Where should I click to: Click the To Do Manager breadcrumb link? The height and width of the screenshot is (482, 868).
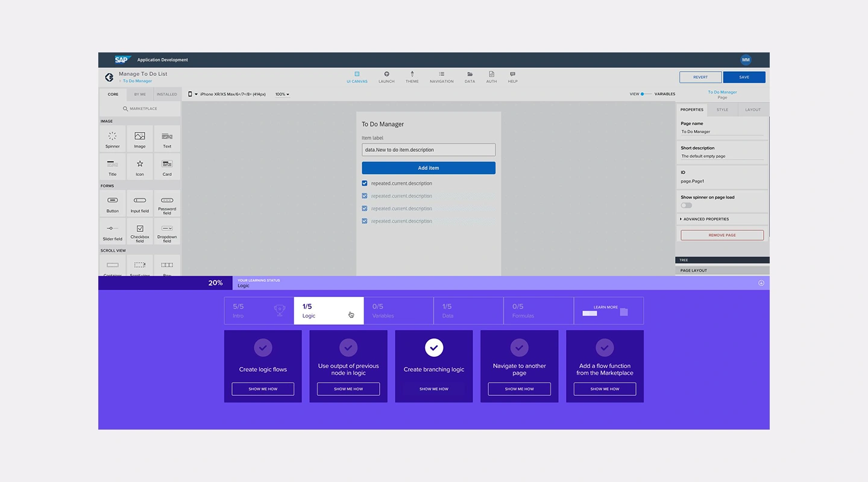tap(137, 81)
